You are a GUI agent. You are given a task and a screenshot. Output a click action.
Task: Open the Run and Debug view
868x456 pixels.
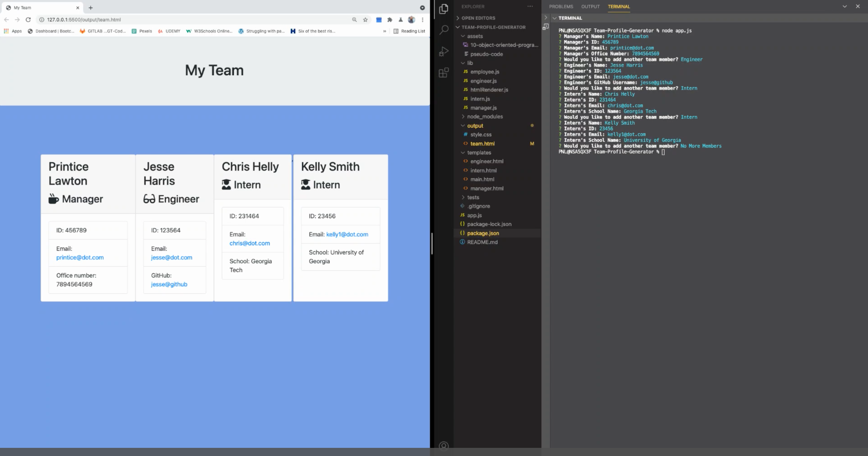click(x=444, y=52)
